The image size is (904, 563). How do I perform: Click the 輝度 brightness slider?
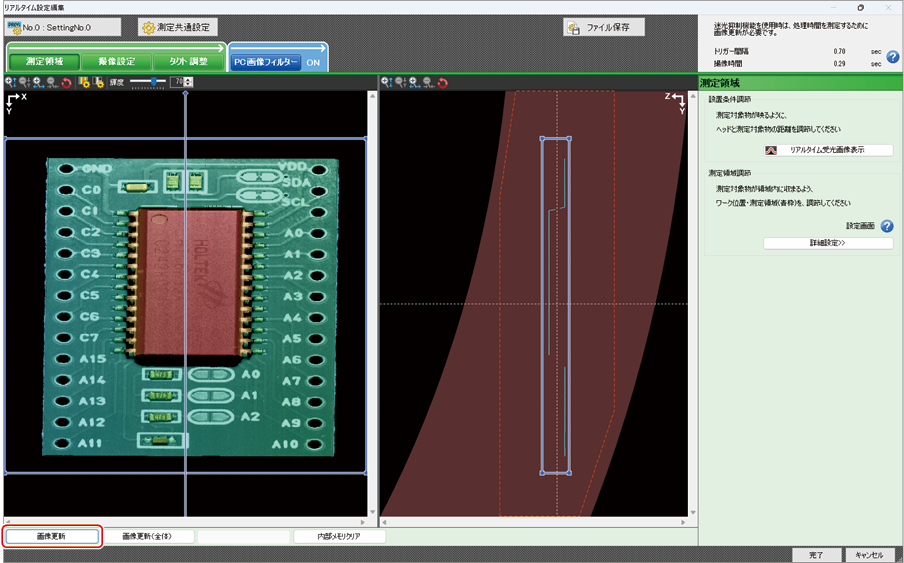[x=151, y=82]
